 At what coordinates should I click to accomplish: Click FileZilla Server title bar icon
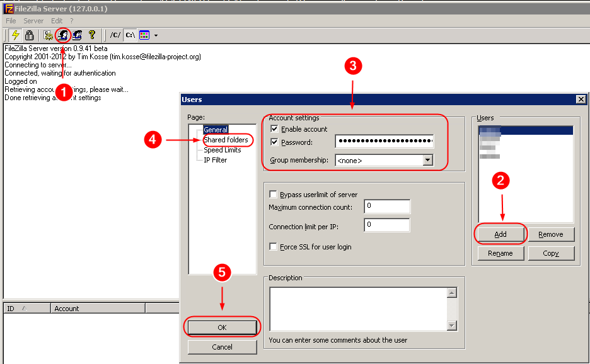9,8
